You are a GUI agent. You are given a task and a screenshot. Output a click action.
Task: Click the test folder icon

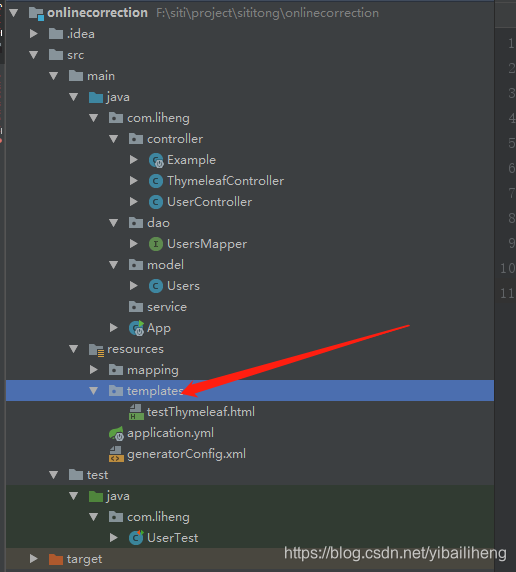[76, 475]
